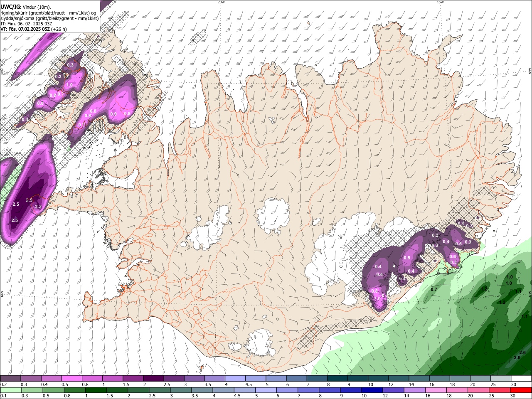This screenshot has height=399, width=532.
Task: Click the upper legend white swatch after 30
Action: (522, 379)
